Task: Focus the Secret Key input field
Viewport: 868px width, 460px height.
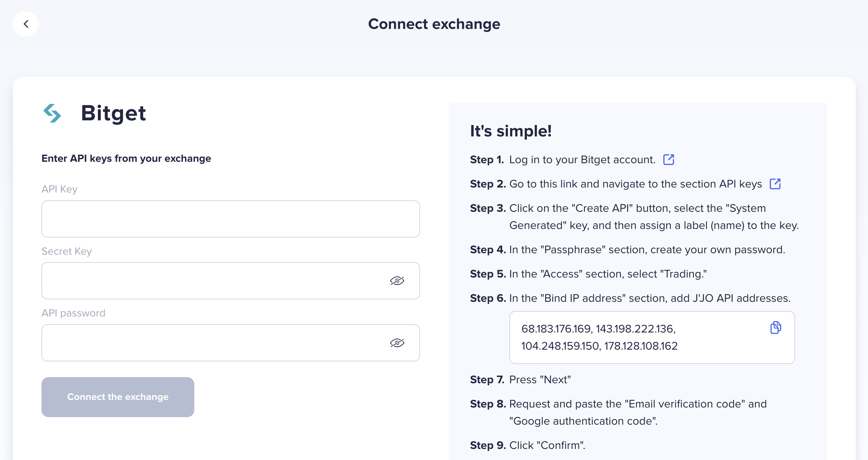Action: (x=231, y=281)
